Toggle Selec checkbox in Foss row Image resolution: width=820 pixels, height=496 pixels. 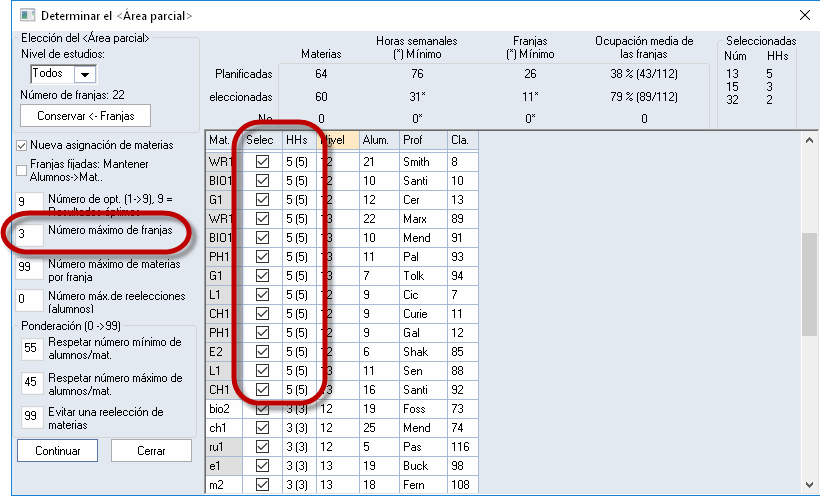click(262, 409)
